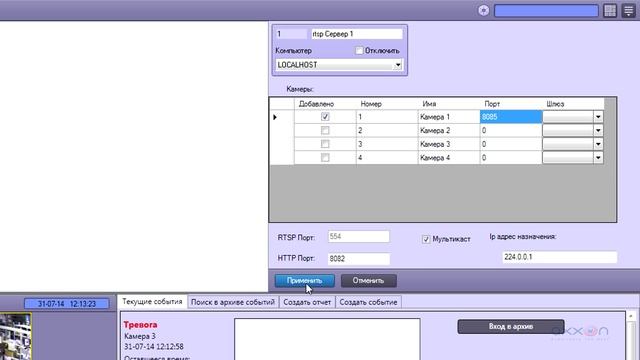Click the Ip адрес назначения field 224.0.0.1
The image size is (640, 360).
[559, 257]
